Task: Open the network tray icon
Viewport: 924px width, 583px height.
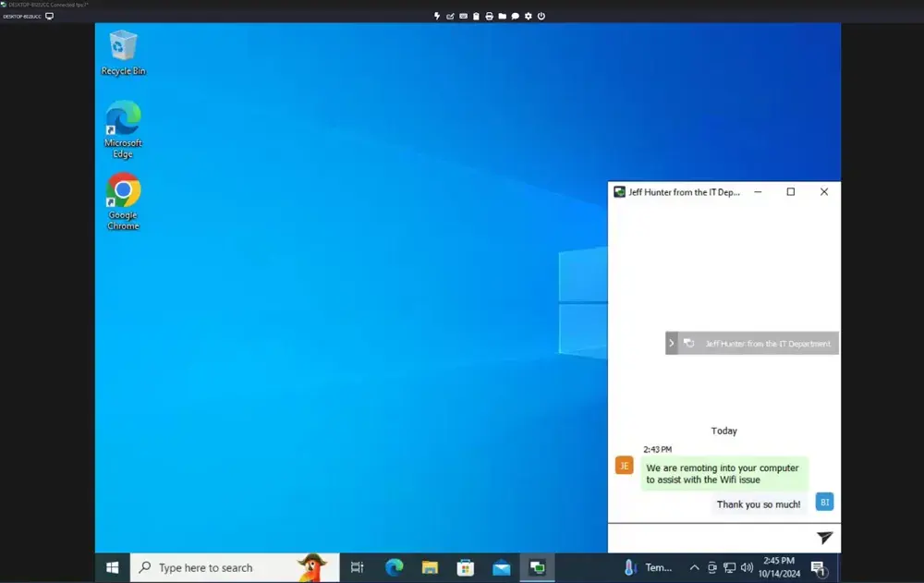Action: point(730,567)
